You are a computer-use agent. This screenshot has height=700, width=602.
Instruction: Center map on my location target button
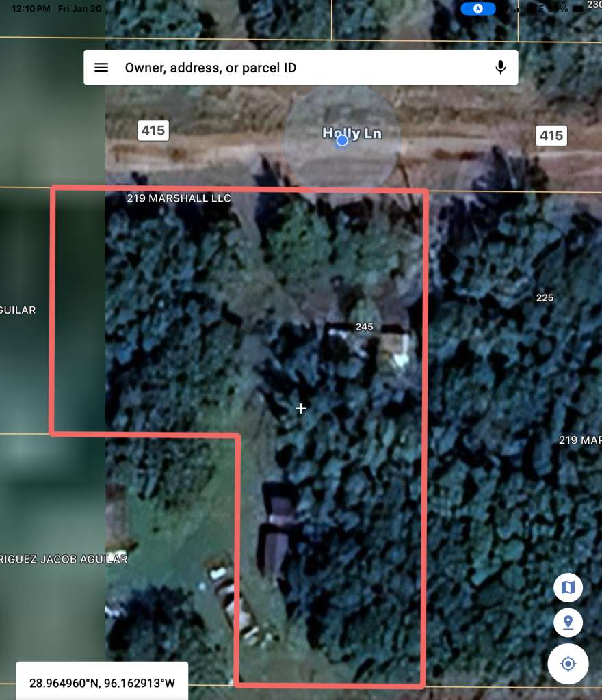tap(568, 664)
